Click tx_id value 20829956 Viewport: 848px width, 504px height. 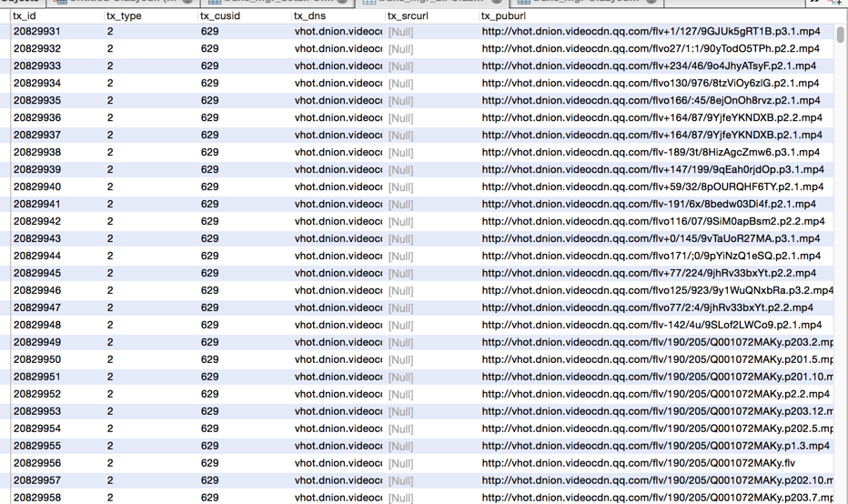pos(36,463)
